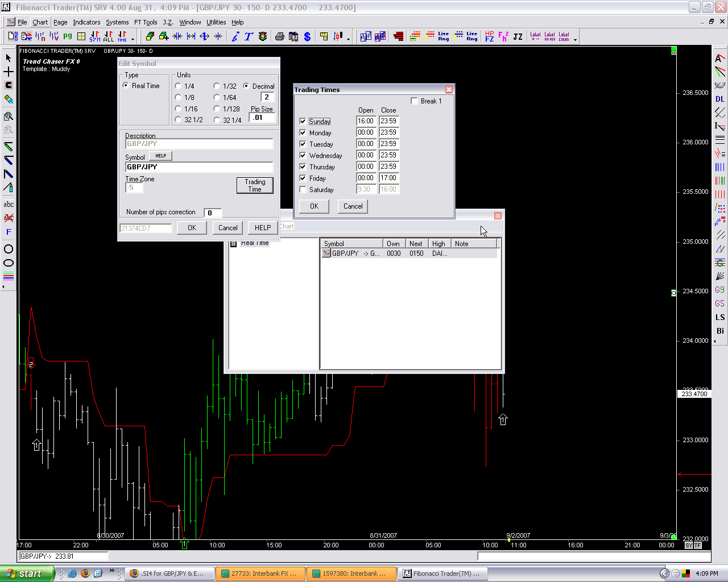Uncheck the Sunday trading day checkbox
The height and width of the screenshot is (582, 728).
point(303,121)
